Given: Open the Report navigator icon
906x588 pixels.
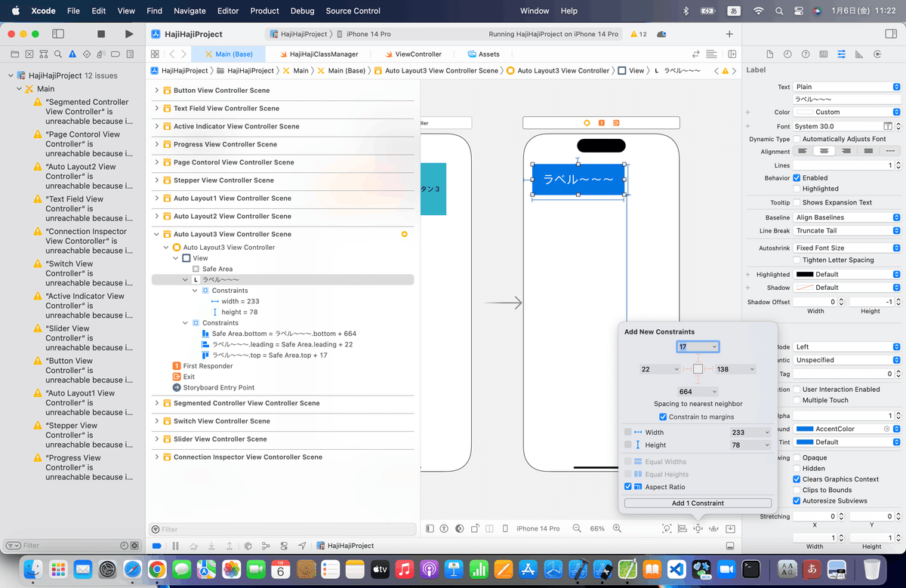Looking at the screenshot, I should (130, 54).
